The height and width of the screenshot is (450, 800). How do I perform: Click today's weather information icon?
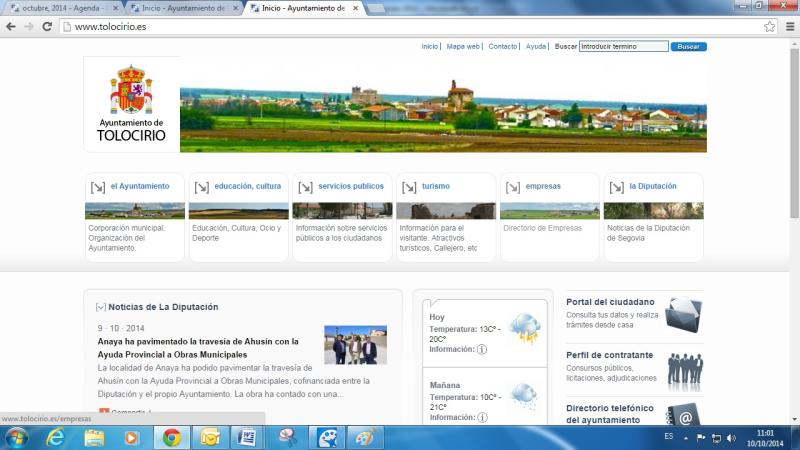481,350
